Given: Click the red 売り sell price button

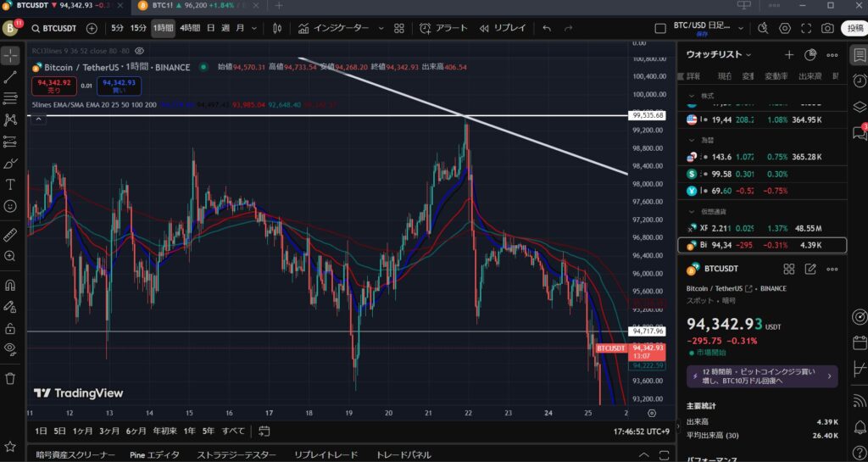Looking at the screenshot, I should (54, 86).
